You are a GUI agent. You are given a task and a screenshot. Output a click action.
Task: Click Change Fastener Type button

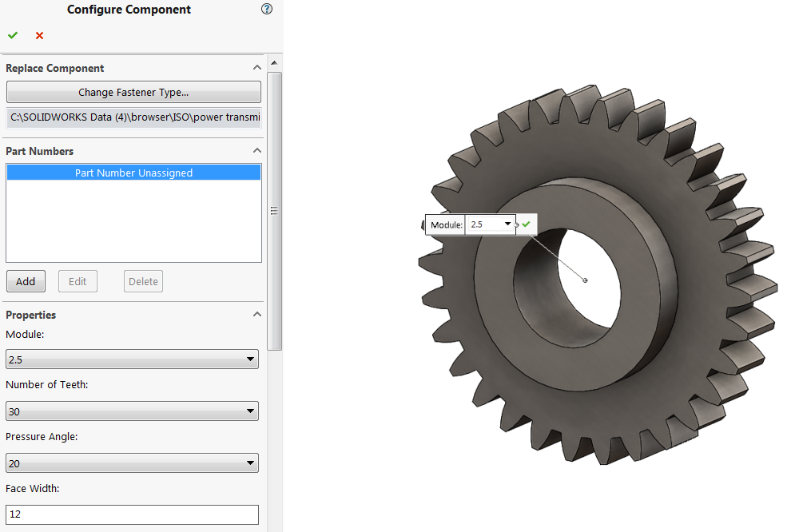coord(133,92)
